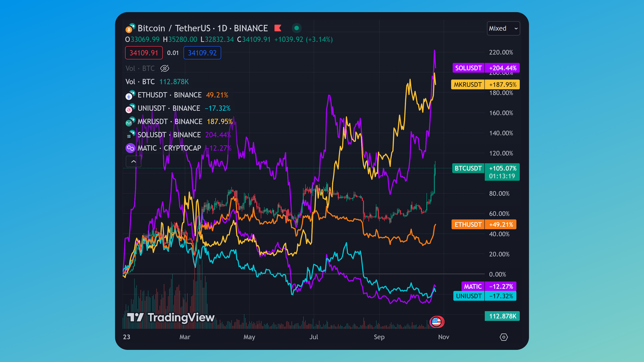Open the Mixed scale dropdown
This screenshot has width=644, height=362.
503,28
